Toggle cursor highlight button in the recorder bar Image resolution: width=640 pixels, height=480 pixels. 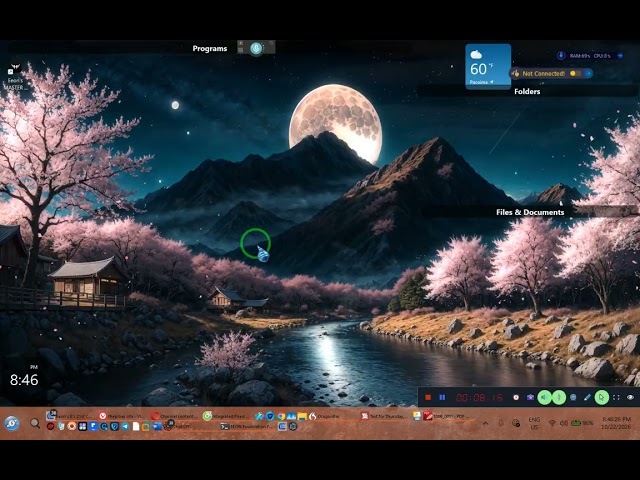(x=602, y=397)
